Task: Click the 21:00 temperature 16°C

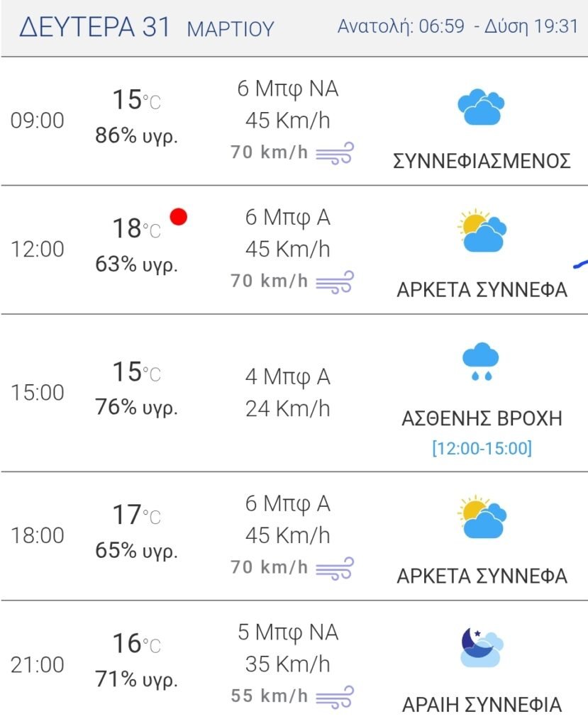Action: coord(137,644)
